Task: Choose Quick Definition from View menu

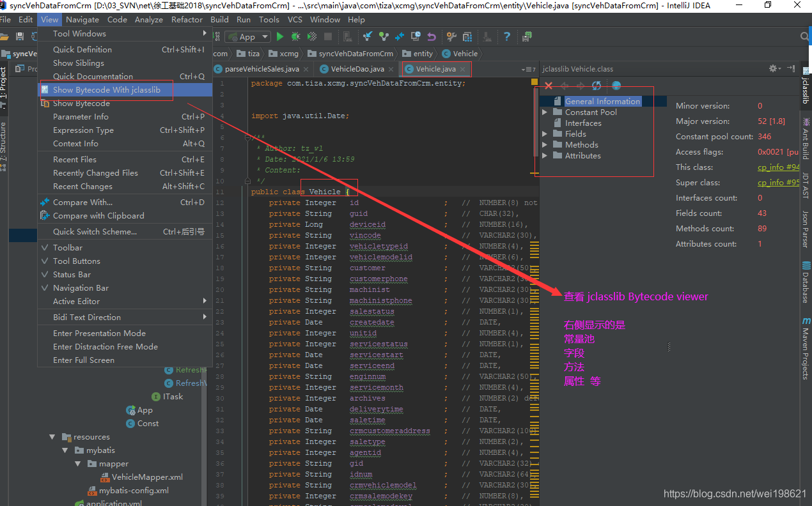Action: tap(125, 49)
